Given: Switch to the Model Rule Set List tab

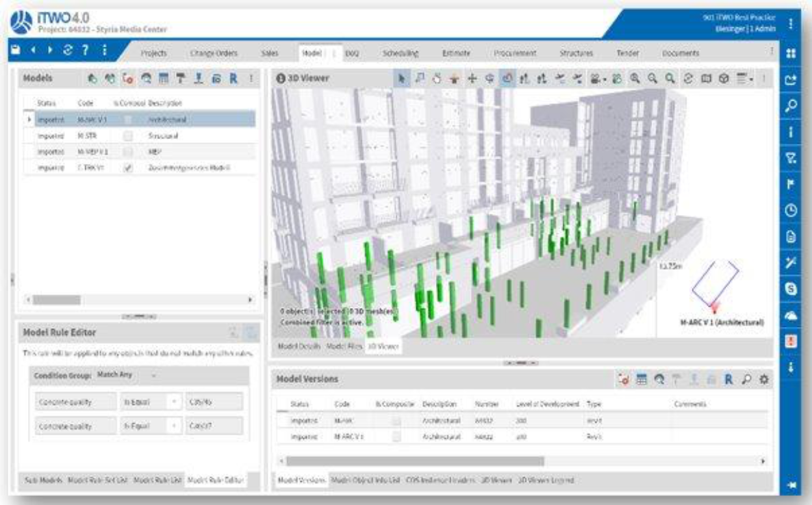Looking at the screenshot, I should point(98,480).
